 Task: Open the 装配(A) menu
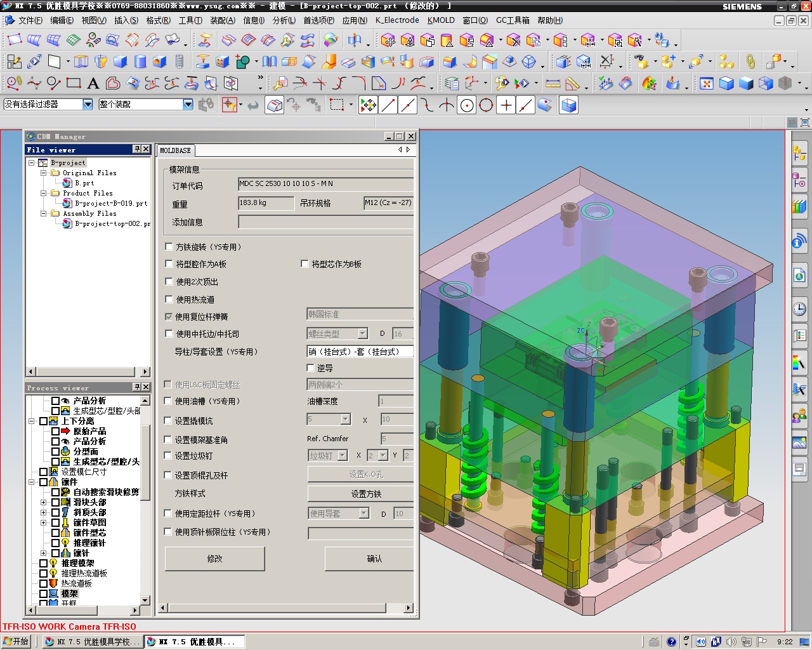tap(222, 20)
